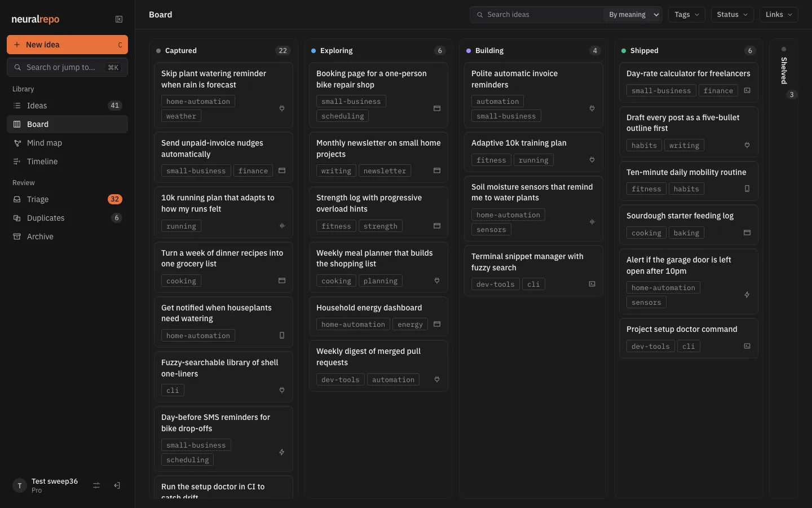The width and height of the screenshot is (812, 508).
Task: Collapse the sidebar with the panel icon
Action: tap(119, 19)
